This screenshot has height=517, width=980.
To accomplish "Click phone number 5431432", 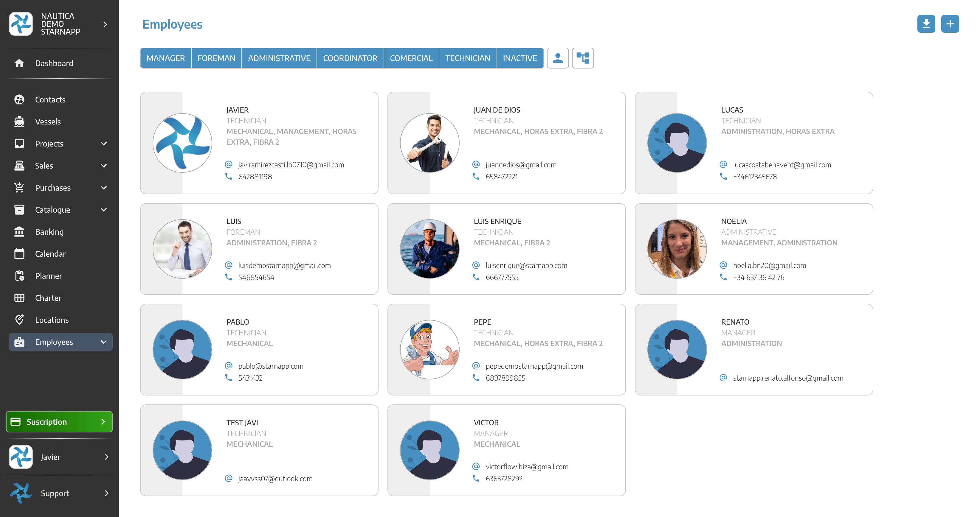I will (250, 378).
